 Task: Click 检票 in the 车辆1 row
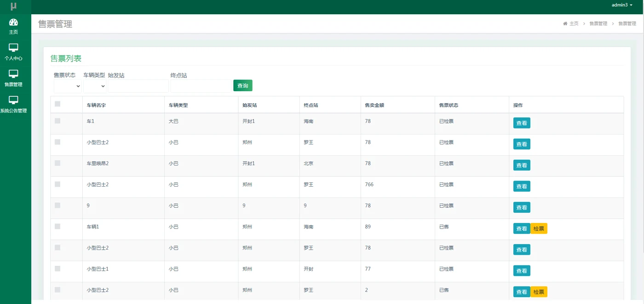click(539, 228)
